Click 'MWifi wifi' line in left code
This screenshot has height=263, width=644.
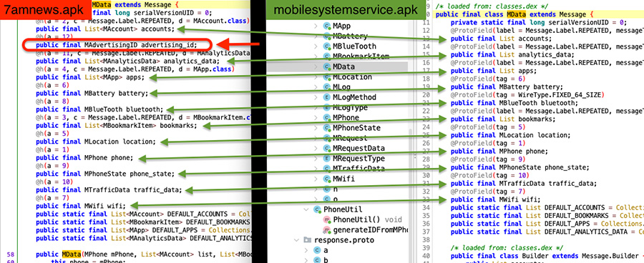tap(80, 206)
